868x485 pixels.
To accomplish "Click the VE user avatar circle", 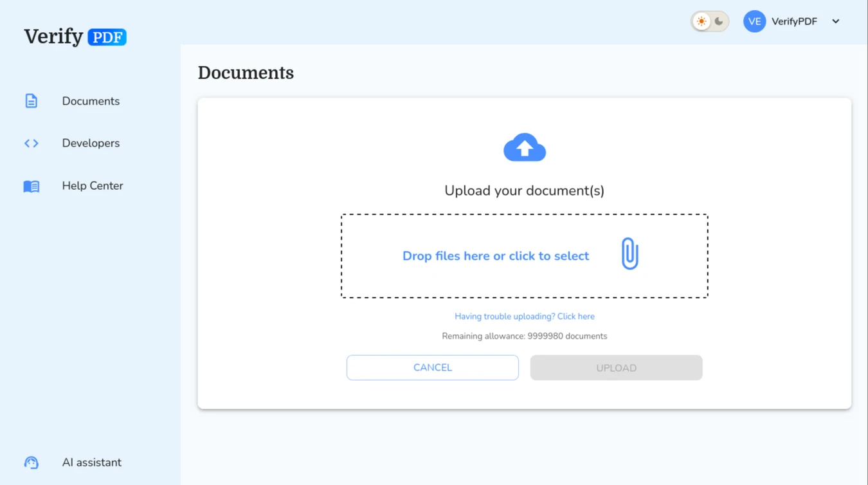I will tap(754, 21).
